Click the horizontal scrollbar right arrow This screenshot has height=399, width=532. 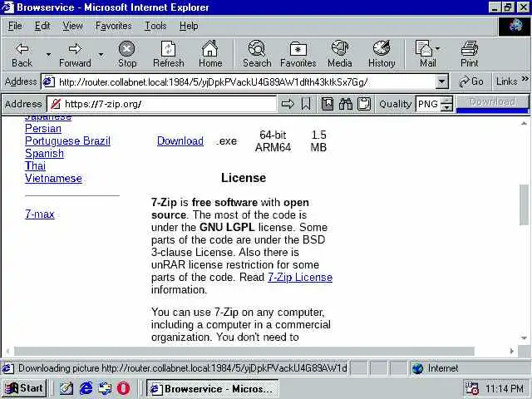click(x=512, y=351)
